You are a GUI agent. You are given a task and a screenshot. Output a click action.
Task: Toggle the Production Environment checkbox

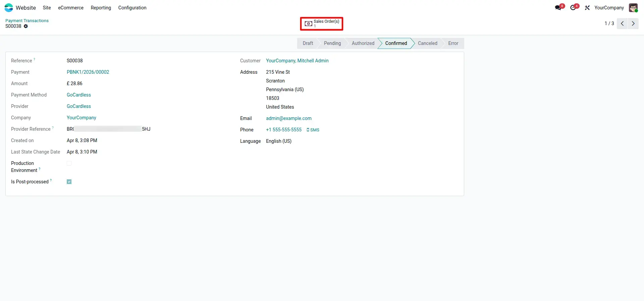[x=69, y=163]
